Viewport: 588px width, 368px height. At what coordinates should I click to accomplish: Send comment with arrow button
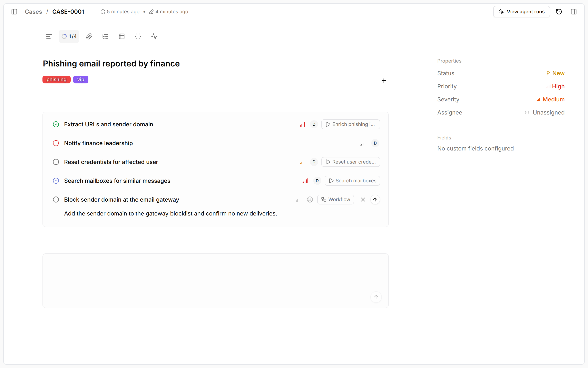click(x=376, y=297)
